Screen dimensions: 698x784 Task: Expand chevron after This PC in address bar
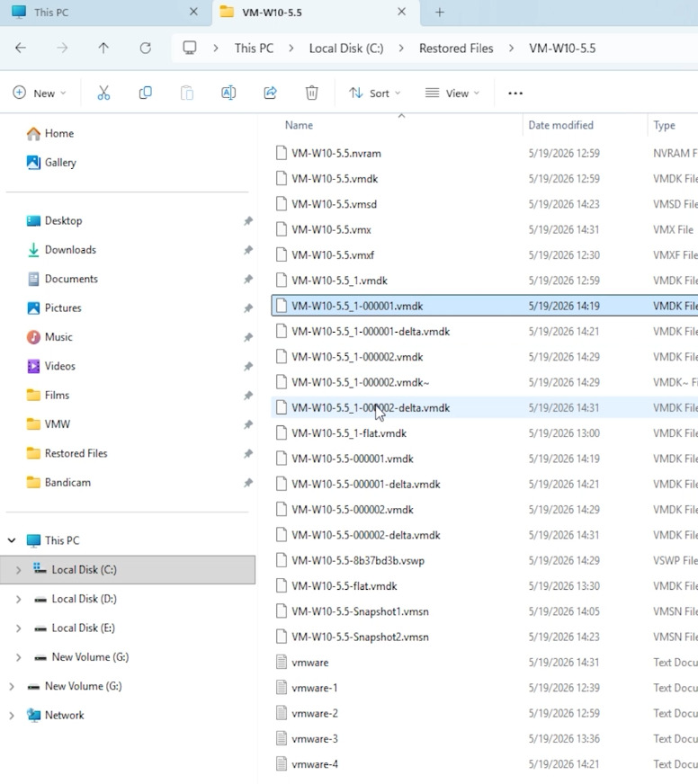pos(291,48)
